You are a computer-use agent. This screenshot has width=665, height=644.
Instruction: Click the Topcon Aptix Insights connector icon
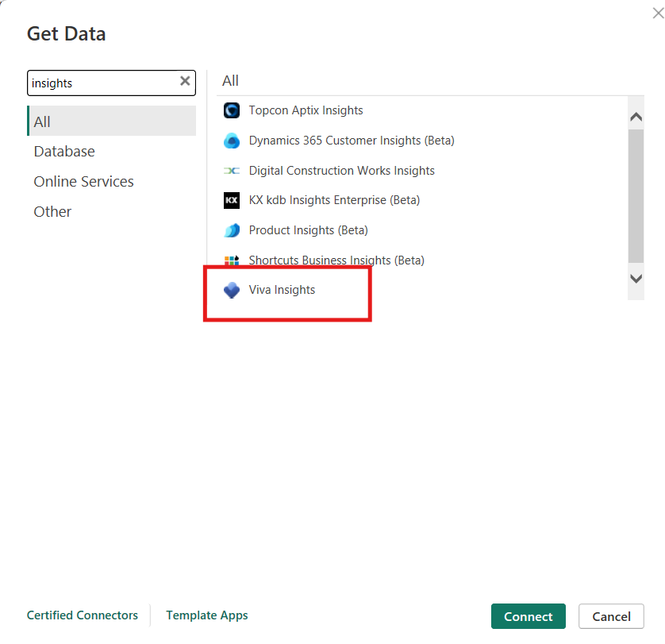tap(232, 110)
